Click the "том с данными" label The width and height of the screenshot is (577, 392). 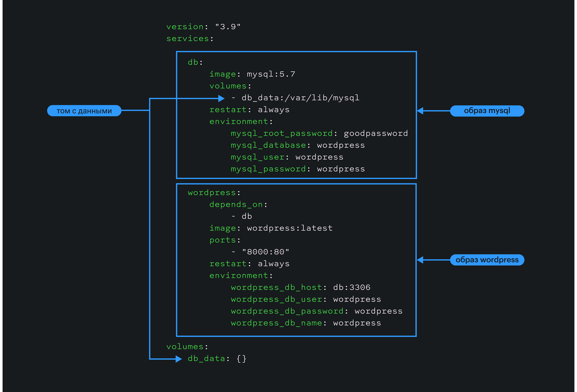click(x=84, y=111)
